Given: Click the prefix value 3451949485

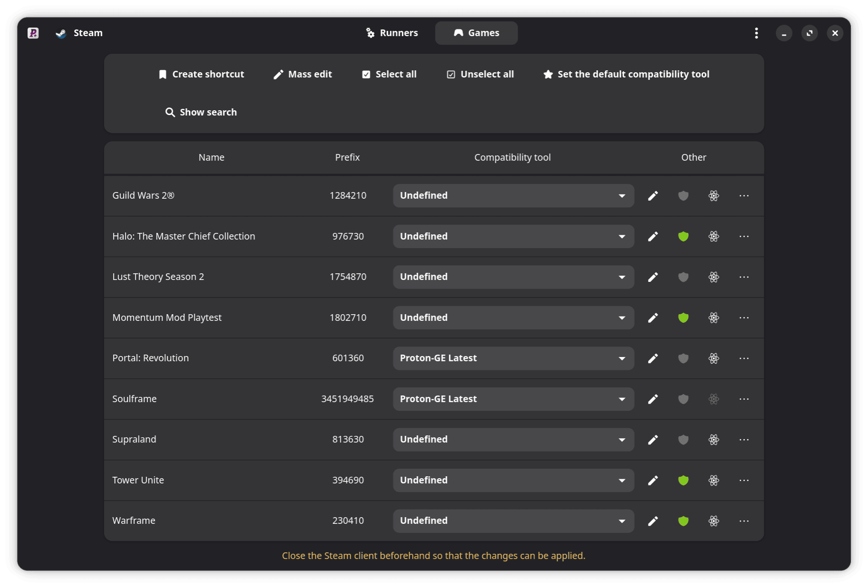Looking at the screenshot, I should pyautogui.click(x=347, y=399).
